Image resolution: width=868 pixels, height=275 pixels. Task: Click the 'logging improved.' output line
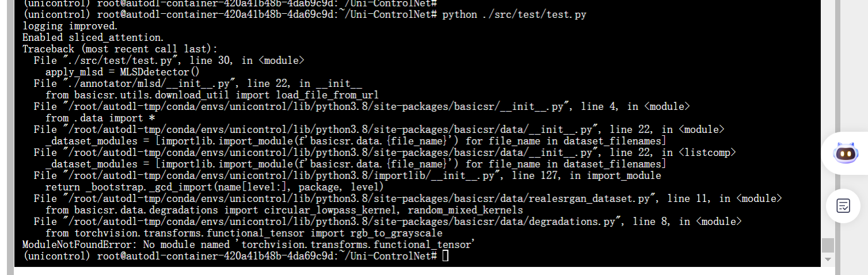(x=70, y=26)
